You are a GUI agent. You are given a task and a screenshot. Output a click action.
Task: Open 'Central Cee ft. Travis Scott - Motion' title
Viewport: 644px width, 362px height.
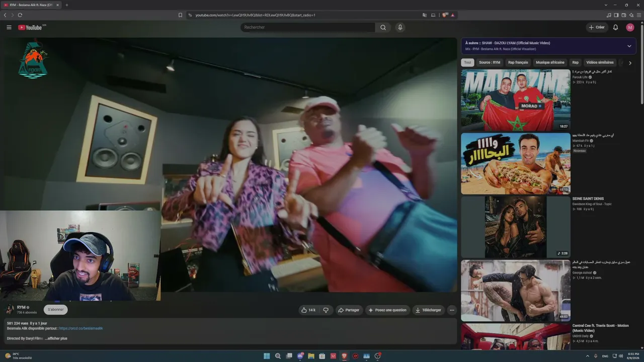(x=601, y=328)
